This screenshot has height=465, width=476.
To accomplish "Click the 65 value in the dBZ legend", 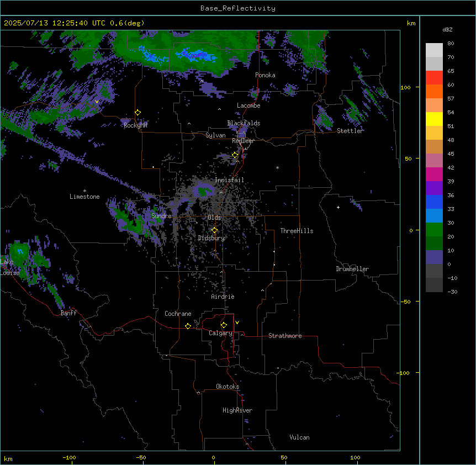I will point(451,71).
